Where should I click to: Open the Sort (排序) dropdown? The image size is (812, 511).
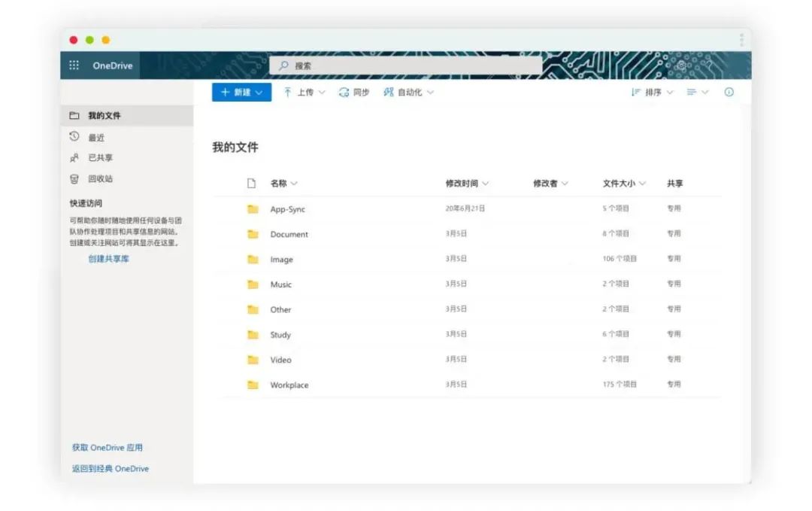point(652,93)
